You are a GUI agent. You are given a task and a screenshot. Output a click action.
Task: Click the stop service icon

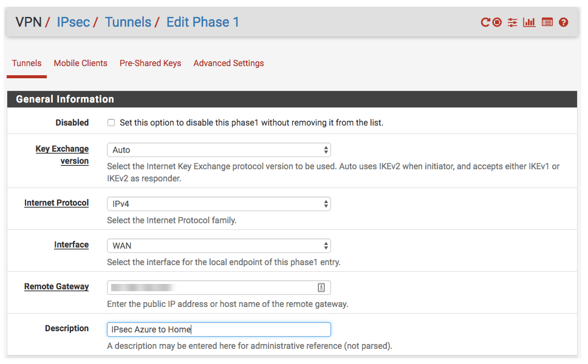point(497,22)
